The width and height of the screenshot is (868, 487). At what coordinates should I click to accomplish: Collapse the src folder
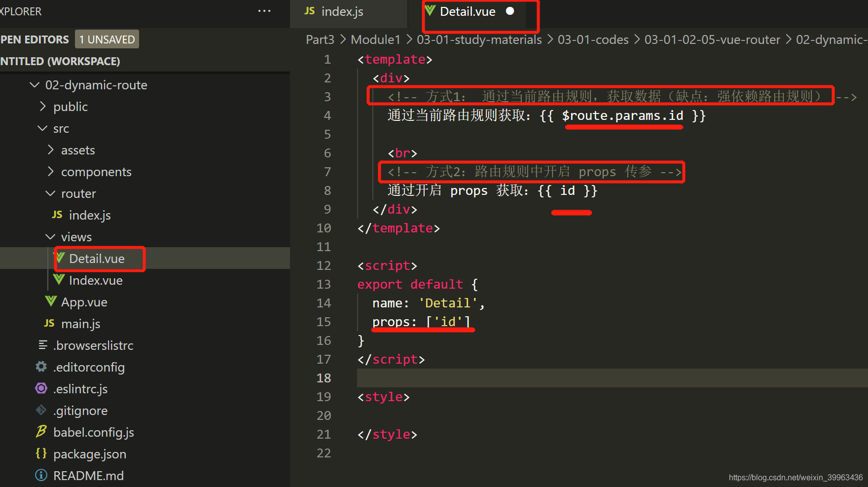(42, 128)
